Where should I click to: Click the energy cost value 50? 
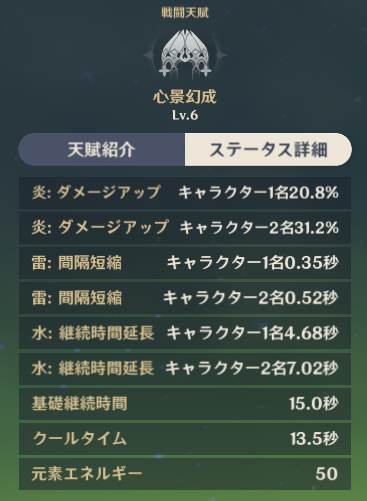coord(327,474)
